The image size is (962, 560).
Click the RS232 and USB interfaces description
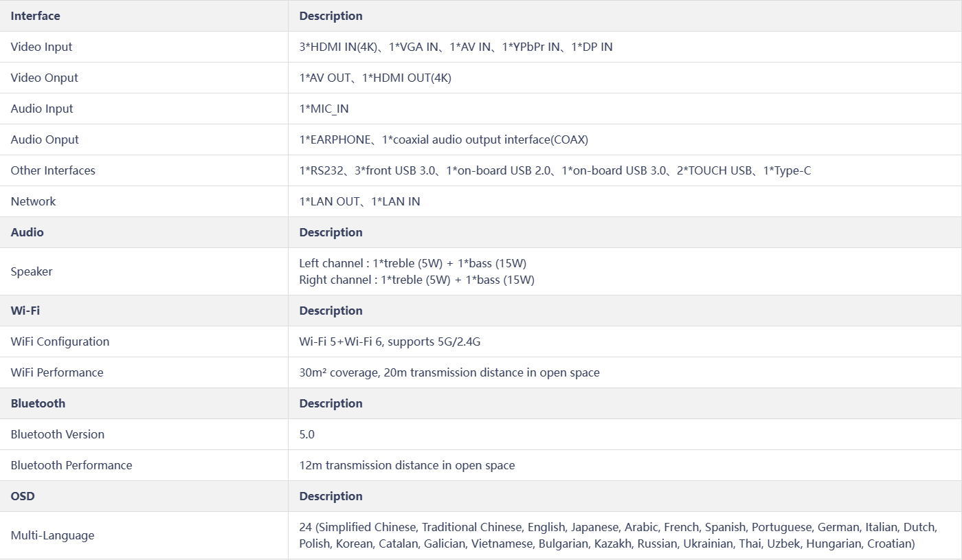click(555, 170)
